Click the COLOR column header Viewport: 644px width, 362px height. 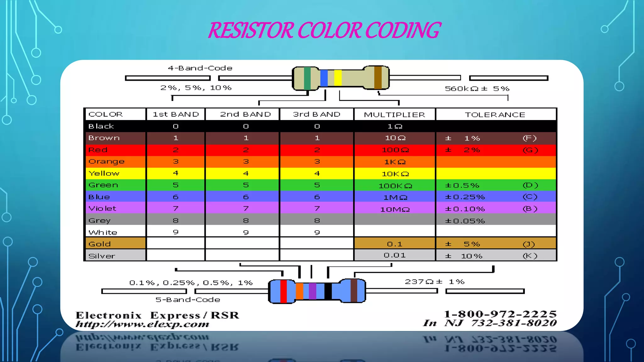(106, 114)
